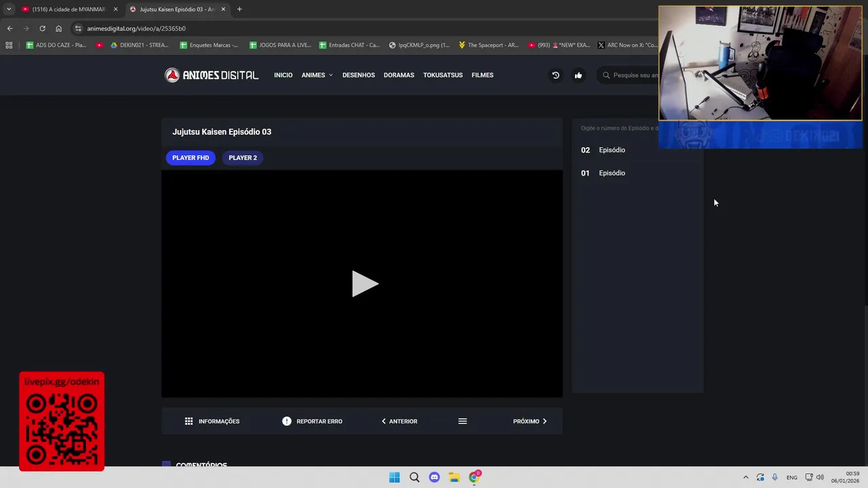Viewport: 868px width, 488px height.
Task: Open the Entradas CHAT bookmark
Action: 349,45
